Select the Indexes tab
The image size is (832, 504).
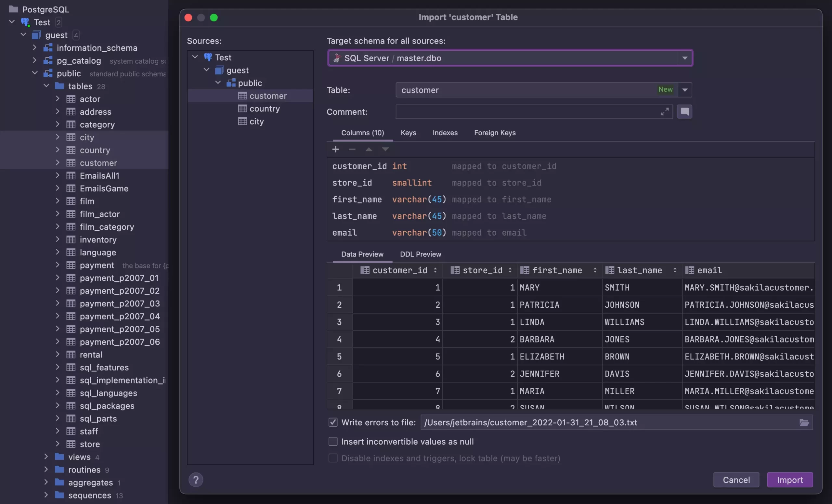(445, 133)
